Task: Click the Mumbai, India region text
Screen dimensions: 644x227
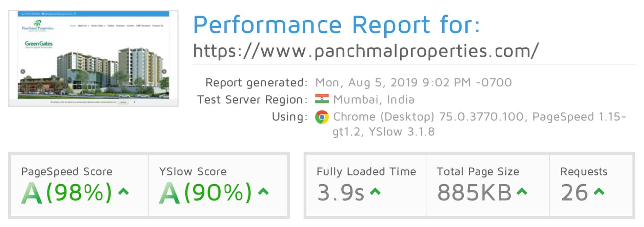Action: pyautogui.click(x=374, y=99)
